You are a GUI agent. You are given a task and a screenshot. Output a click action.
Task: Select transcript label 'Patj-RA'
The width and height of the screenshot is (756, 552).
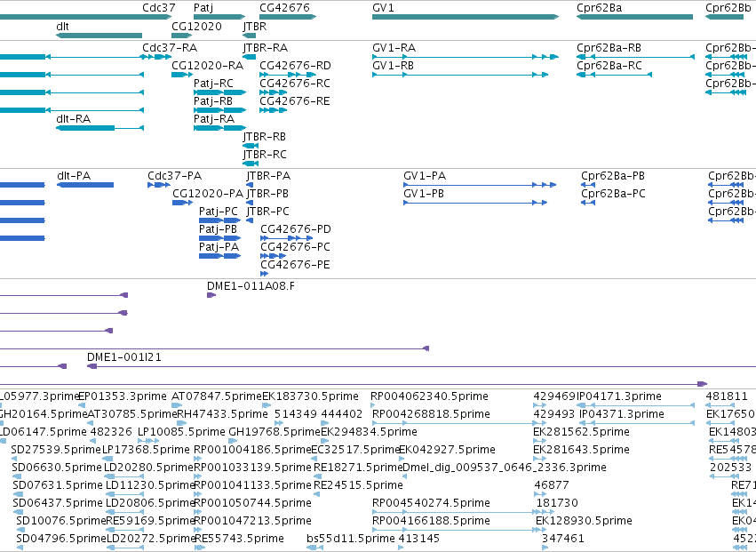click(x=214, y=119)
